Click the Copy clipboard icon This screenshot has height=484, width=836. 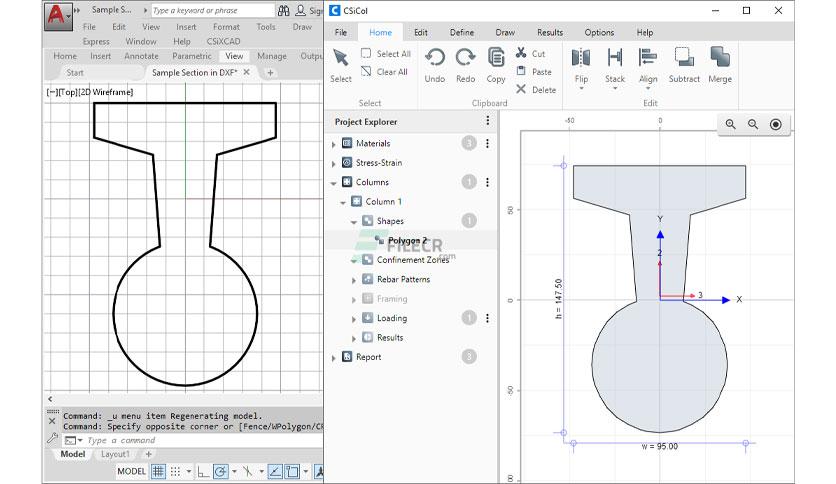[496, 58]
